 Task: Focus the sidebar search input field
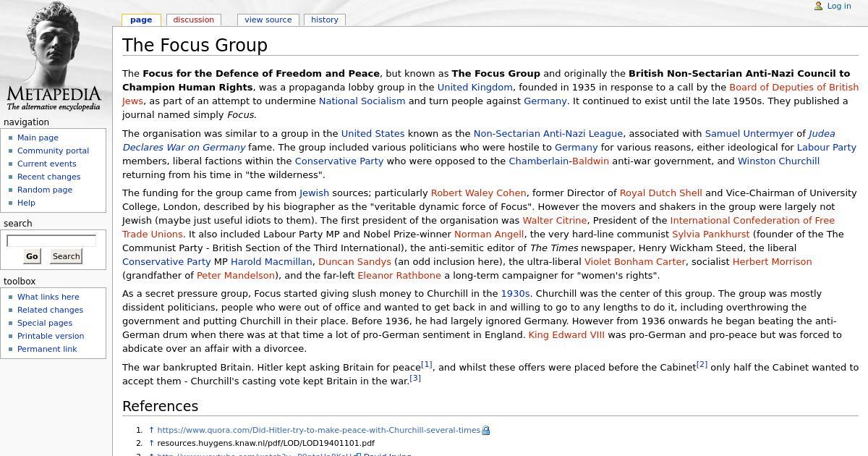[51, 240]
